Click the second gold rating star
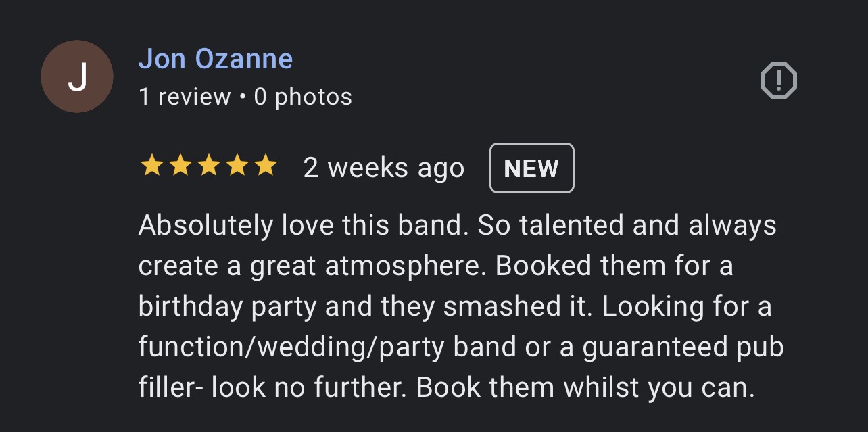 point(180,166)
